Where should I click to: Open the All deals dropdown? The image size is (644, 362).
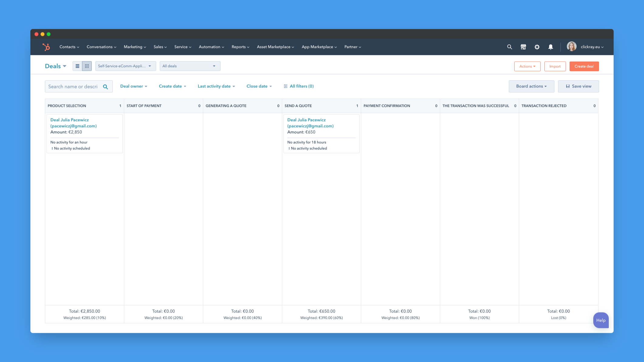[x=190, y=66]
